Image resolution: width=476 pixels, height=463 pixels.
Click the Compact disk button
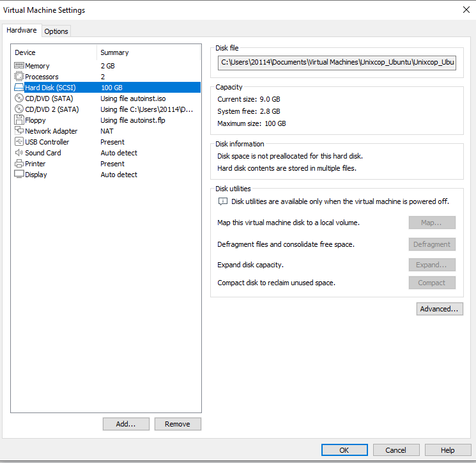pyautogui.click(x=432, y=283)
